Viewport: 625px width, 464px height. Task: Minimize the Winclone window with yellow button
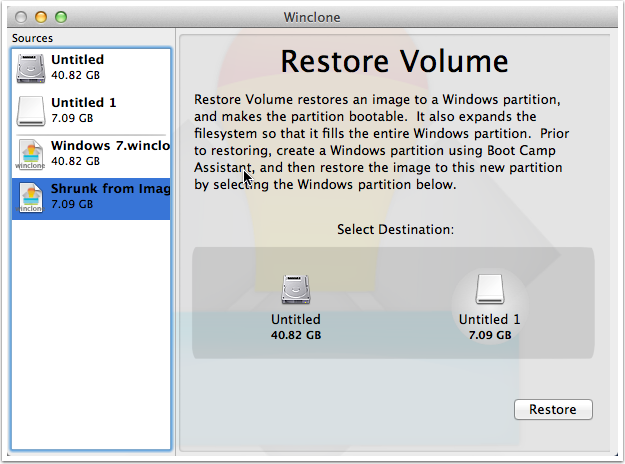(x=41, y=17)
